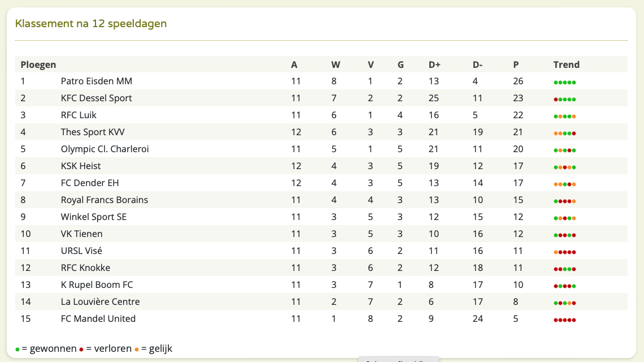Click the red verloren legend dot
644x362 pixels.
81,350
